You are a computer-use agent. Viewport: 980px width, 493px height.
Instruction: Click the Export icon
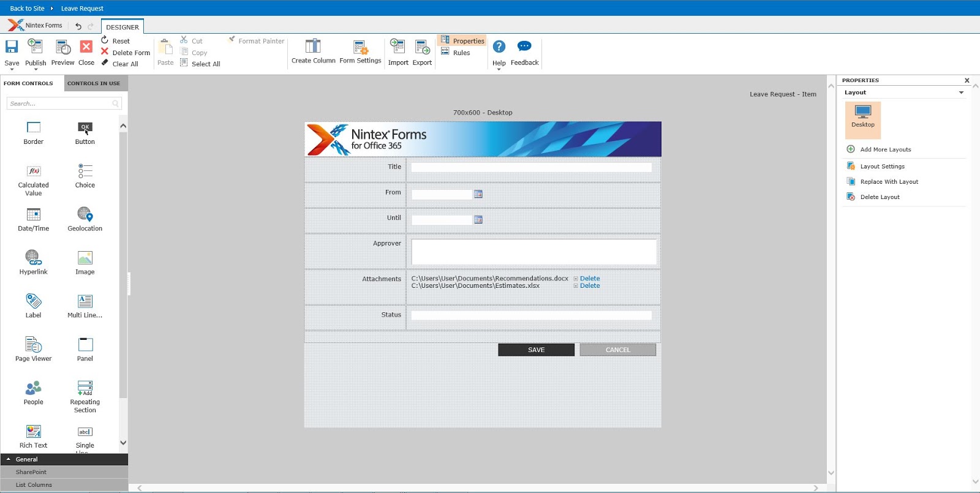point(422,47)
